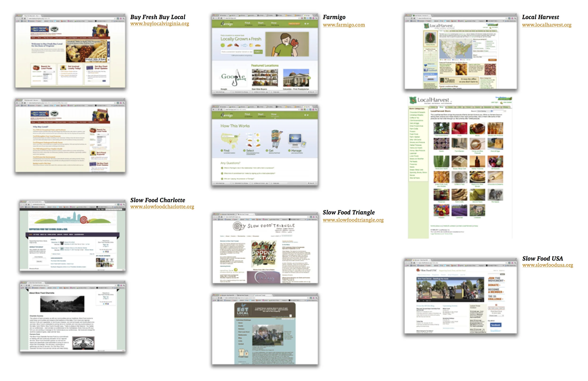Open the Pepper Festival poster on Slow Food Triangle
Screen dimensions: 588x381
click(264, 254)
